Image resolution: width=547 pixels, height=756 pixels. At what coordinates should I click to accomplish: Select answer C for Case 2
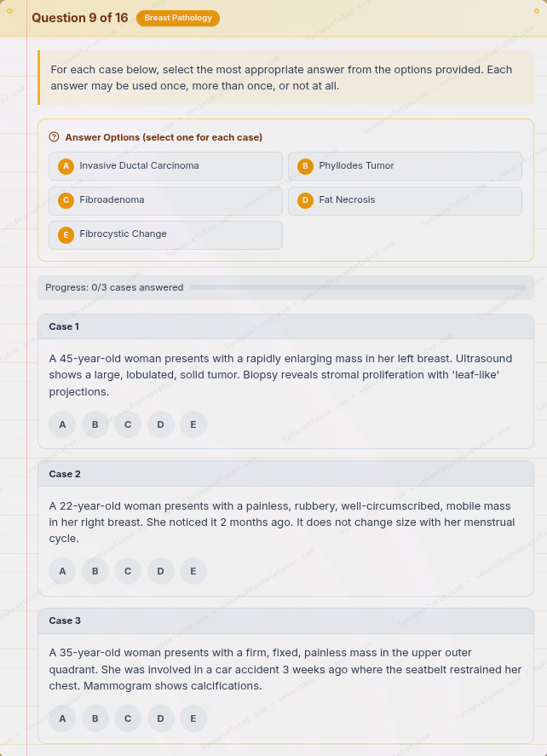coord(128,571)
